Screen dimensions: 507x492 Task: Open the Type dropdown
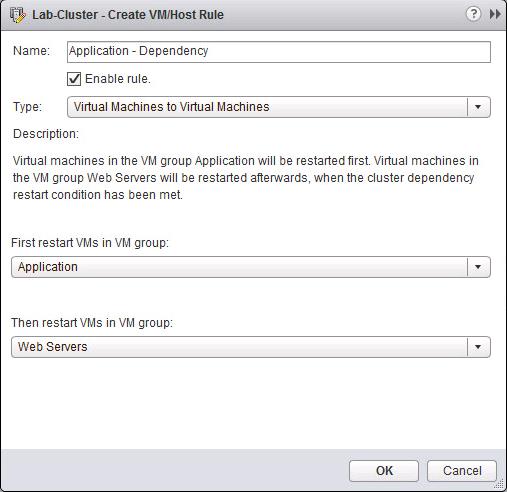tap(279, 107)
